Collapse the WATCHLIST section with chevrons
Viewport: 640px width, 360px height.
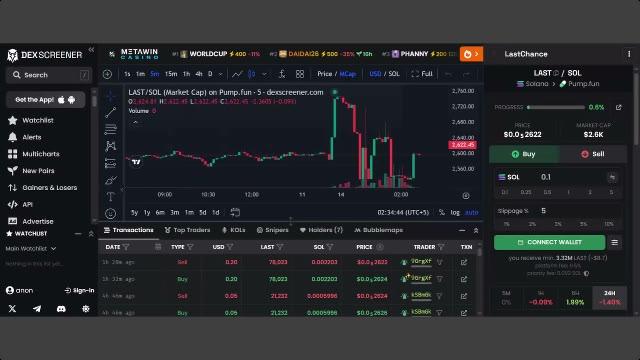pyautogui.click(x=91, y=234)
